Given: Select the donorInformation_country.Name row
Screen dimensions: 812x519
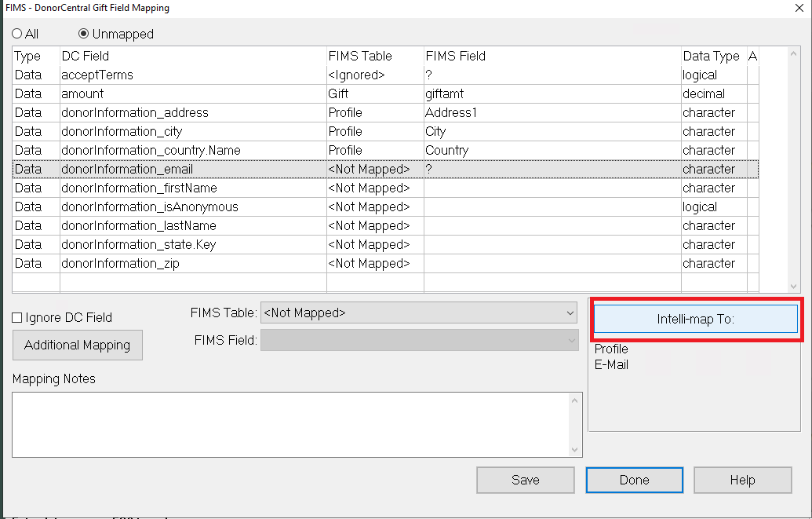Looking at the screenshot, I should click(385, 150).
